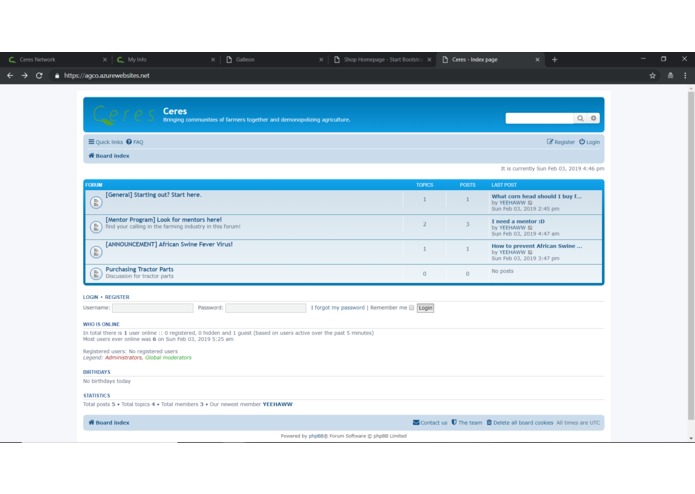Image resolution: width=695 pixels, height=494 pixels.
Task: Open newest member YEEHAWW profile in statistics
Action: click(x=277, y=404)
